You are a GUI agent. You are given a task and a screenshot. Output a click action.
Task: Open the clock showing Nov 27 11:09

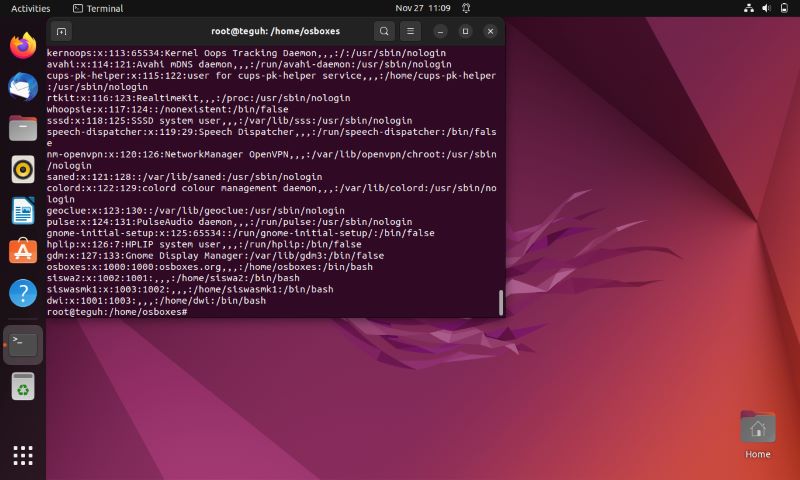[422, 8]
